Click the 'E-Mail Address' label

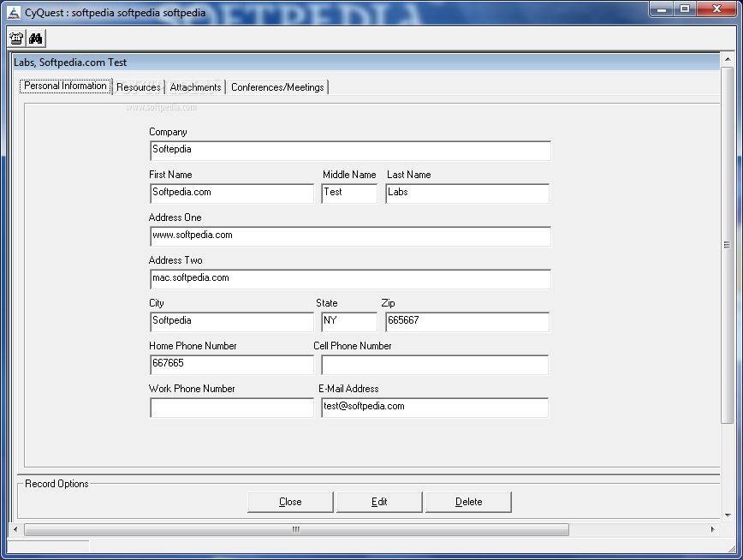pos(348,389)
